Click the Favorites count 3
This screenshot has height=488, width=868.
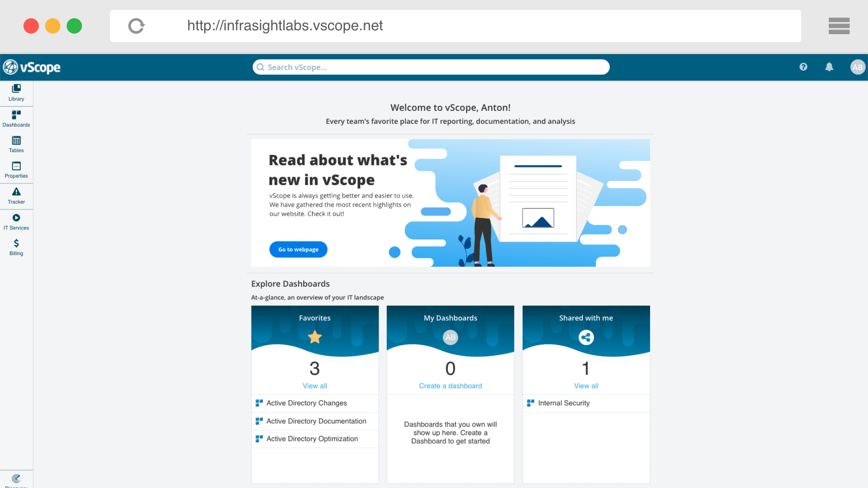[x=315, y=369]
